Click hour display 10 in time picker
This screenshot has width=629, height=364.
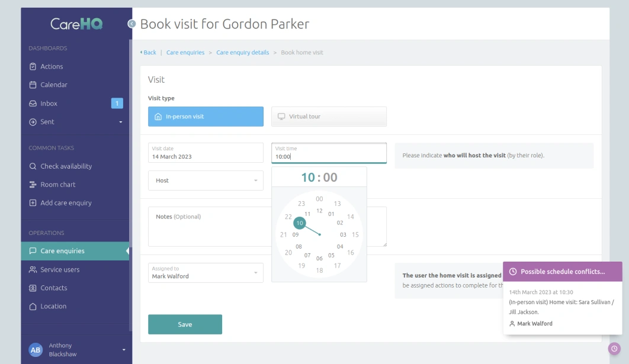coord(308,177)
